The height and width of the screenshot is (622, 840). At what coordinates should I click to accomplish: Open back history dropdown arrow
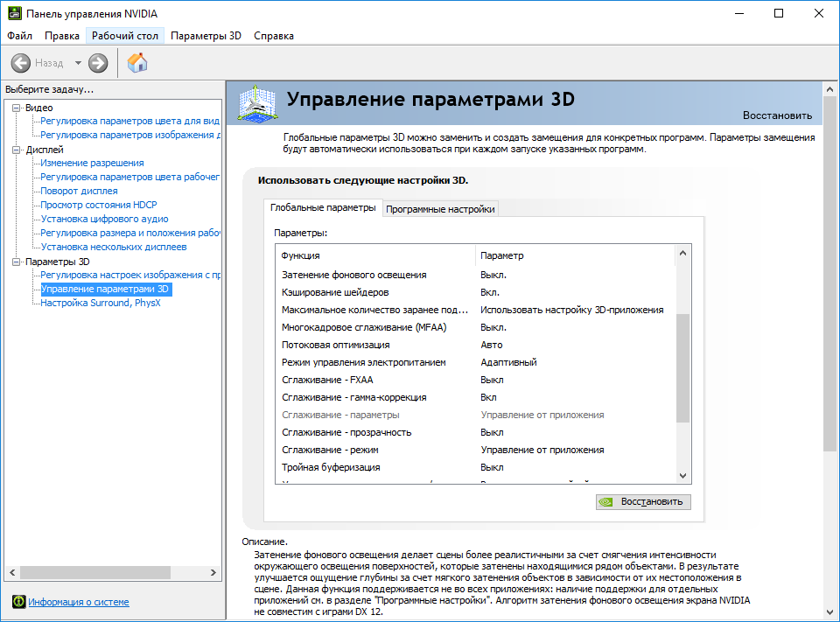pos(78,63)
